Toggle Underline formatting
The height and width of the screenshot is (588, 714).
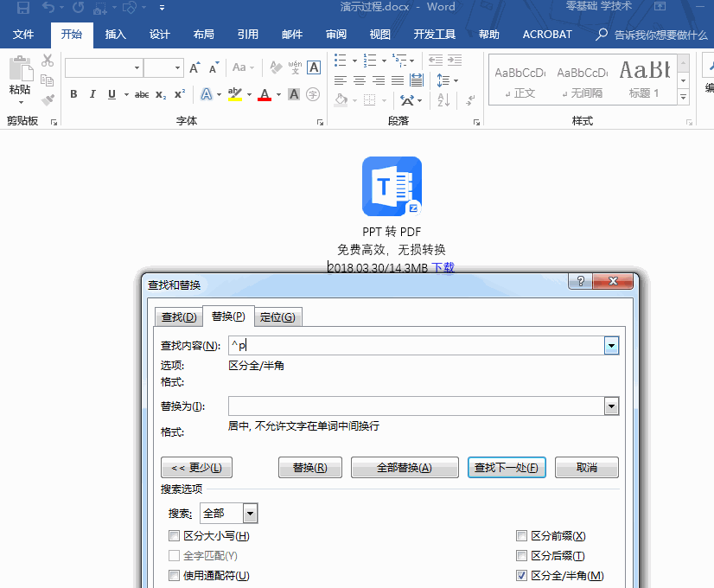tap(112, 94)
